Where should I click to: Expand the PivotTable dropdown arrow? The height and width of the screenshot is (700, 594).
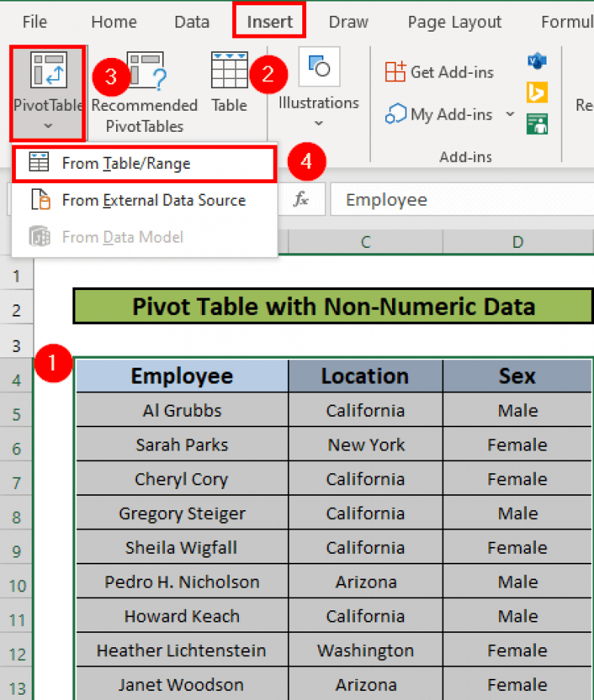coord(48,127)
